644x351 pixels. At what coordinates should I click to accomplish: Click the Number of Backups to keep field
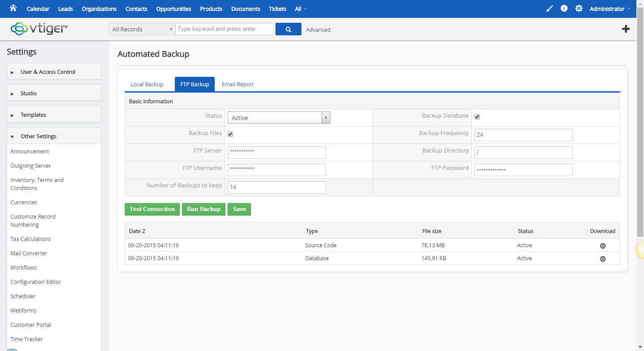277,187
